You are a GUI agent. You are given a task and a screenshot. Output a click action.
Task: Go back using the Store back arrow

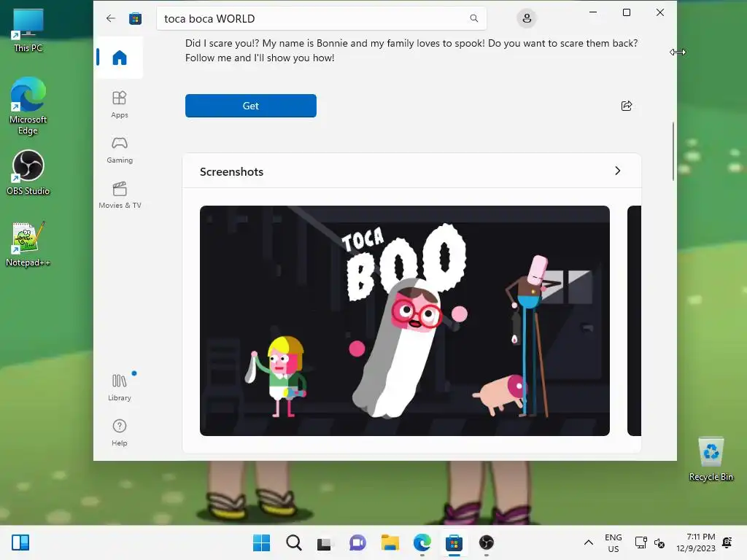tap(111, 18)
